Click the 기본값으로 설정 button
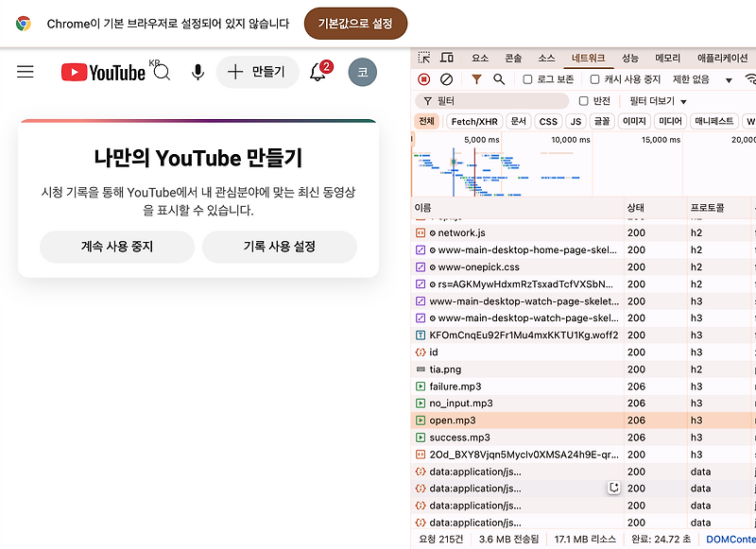This screenshot has width=756, height=549. (356, 23)
